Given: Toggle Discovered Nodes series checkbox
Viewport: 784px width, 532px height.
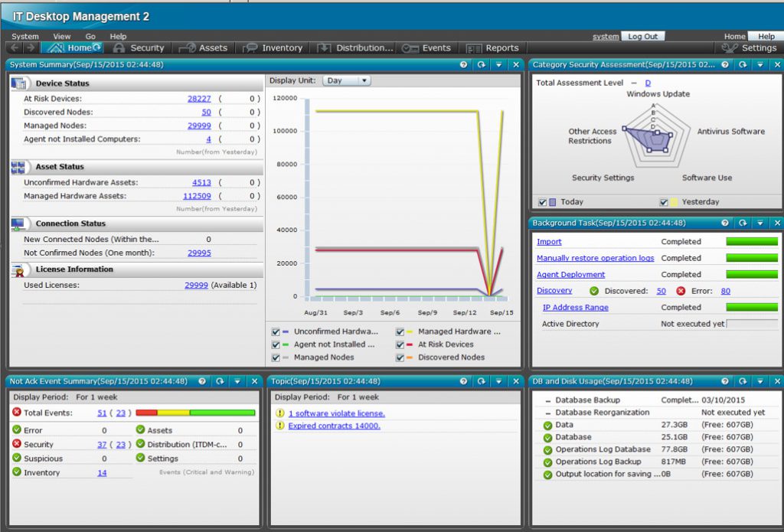Looking at the screenshot, I should 400,357.
